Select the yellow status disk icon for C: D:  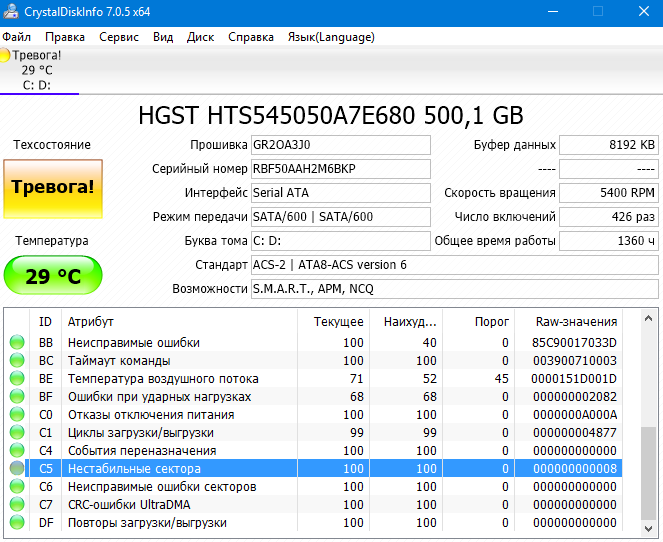[x=5, y=55]
